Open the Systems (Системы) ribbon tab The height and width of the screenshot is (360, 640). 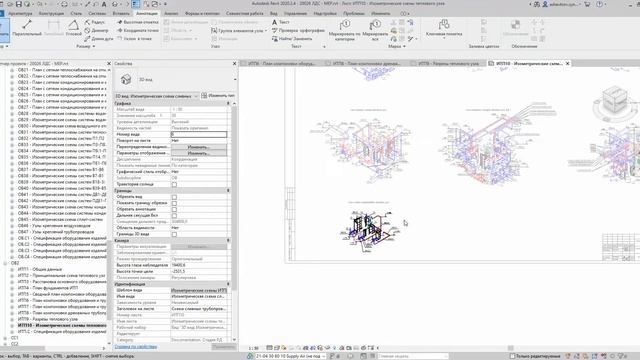(97, 13)
